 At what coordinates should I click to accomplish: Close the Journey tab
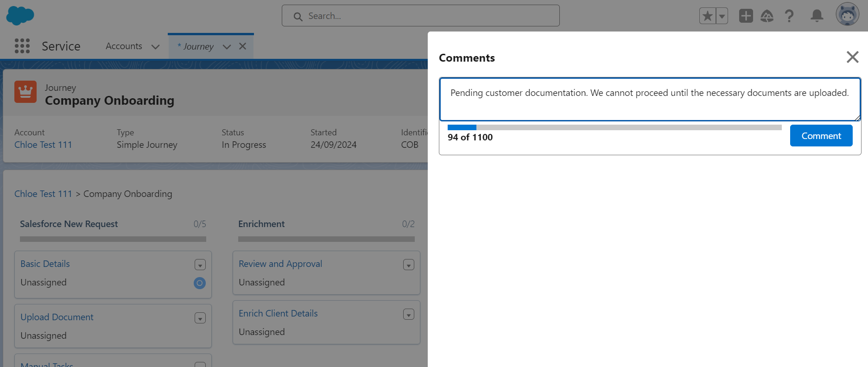[x=242, y=46]
